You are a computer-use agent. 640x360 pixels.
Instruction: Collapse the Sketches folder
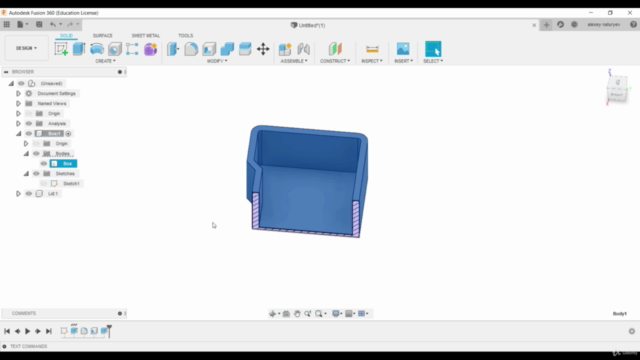[26, 173]
